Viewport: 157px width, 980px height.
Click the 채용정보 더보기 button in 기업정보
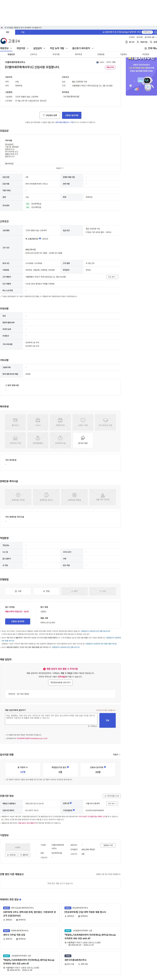pos(108,845)
